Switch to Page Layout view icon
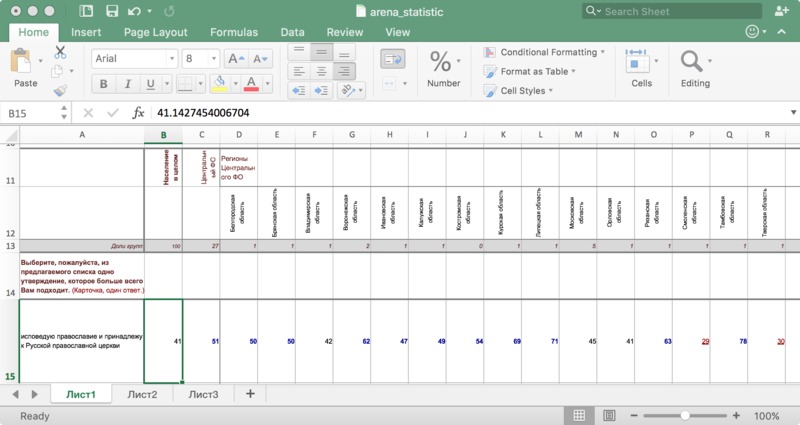This screenshot has height=425, width=800. click(609, 415)
